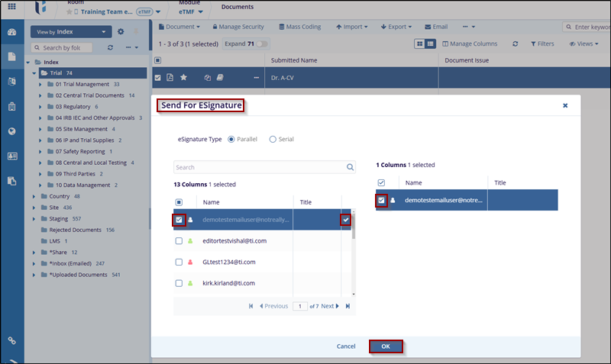Open the View by Index dropdown
Viewport: 611px width, 364px height.
[71, 32]
